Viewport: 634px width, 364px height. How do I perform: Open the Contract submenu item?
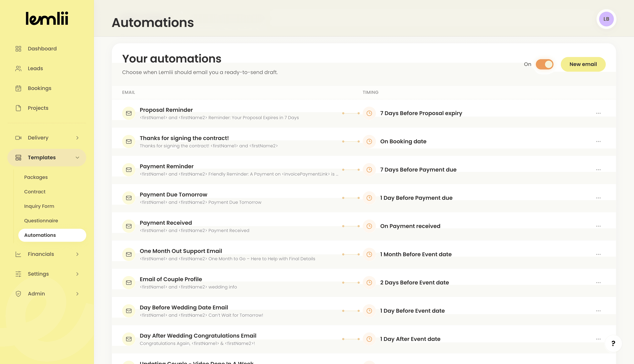(35, 192)
